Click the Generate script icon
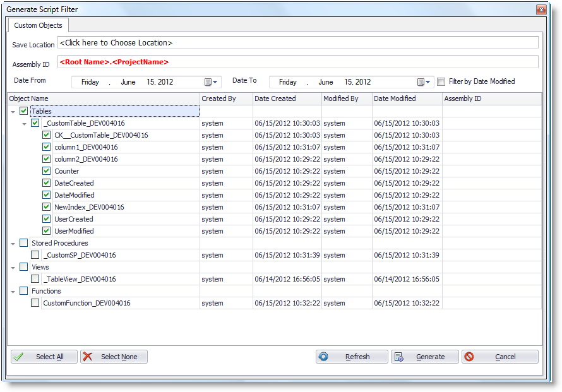This screenshot has height=392, width=562. tap(399, 357)
